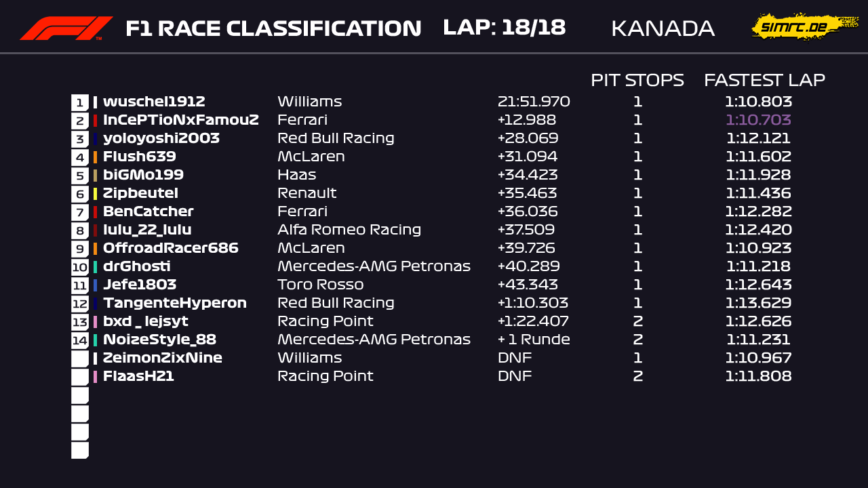Screen dimensions: 868x488
Task: Click the position 10 number badge
Action: (x=80, y=267)
